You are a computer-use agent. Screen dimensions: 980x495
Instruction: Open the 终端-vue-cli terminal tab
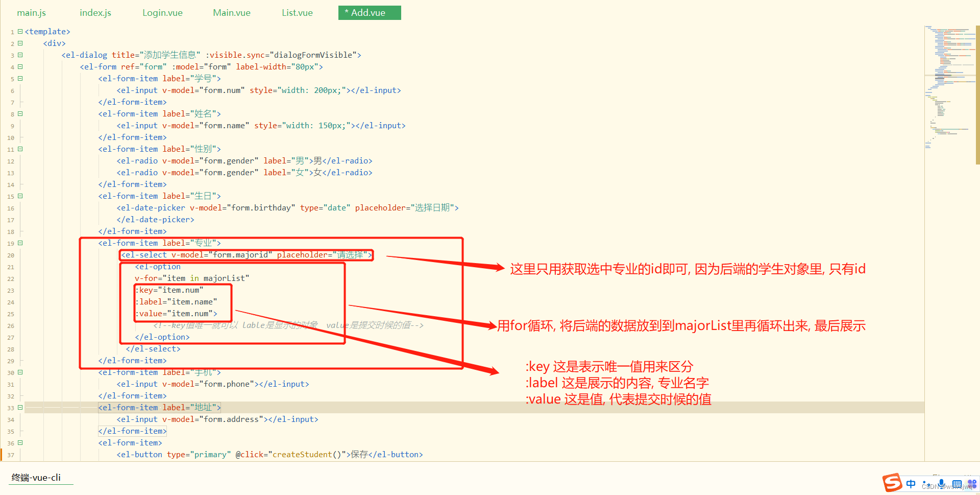pos(36,478)
